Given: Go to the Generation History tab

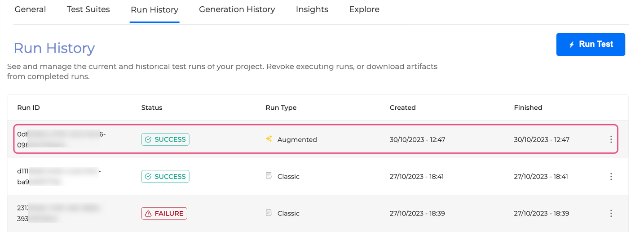Looking at the screenshot, I should click(237, 9).
